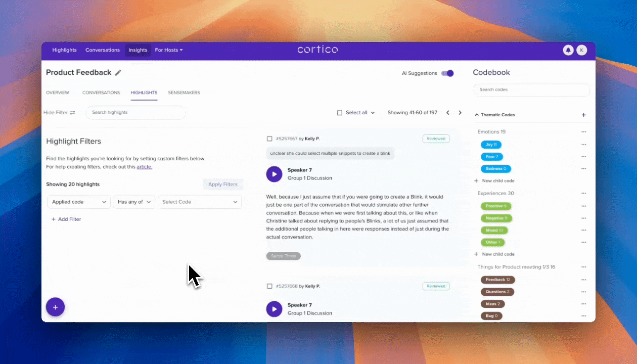Open options menu for Joy code
This screenshot has height=364, width=637.
(x=583, y=145)
